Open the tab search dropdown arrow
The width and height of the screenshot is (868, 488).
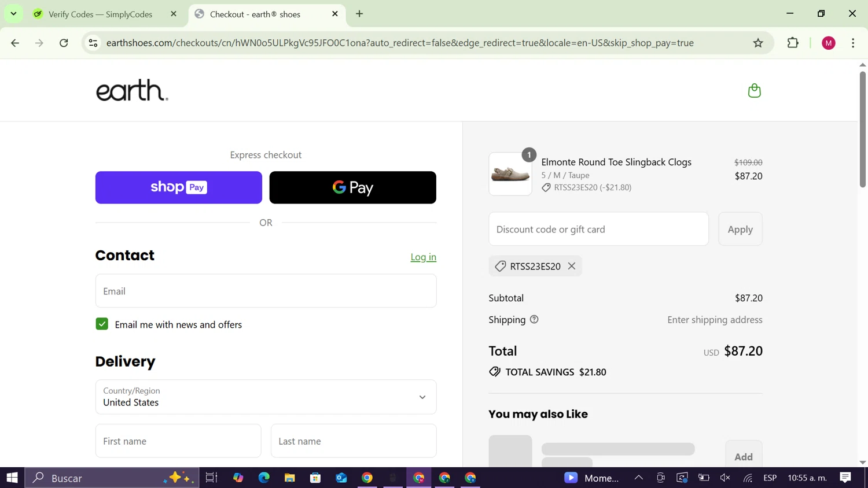(x=13, y=13)
